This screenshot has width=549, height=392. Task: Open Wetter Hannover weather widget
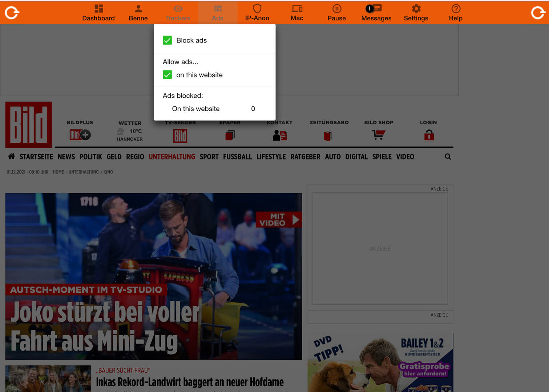pyautogui.click(x=130, y=131)
